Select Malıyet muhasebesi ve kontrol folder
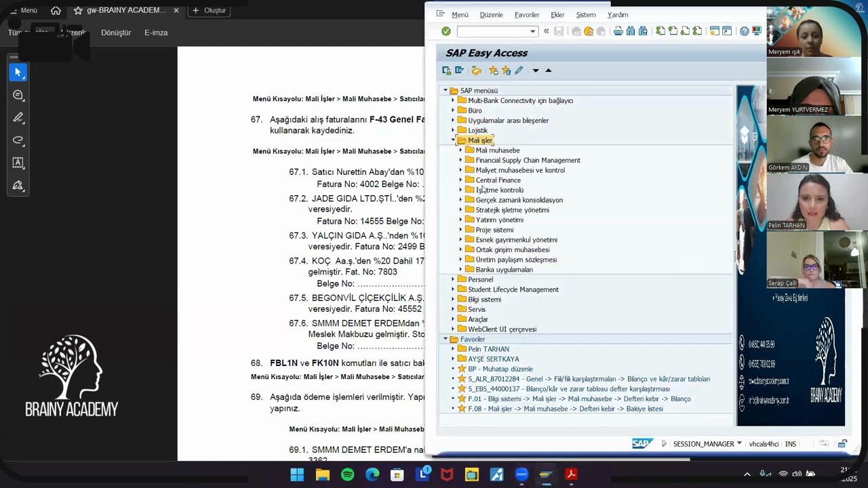868x488 pixels. [520, 170]
